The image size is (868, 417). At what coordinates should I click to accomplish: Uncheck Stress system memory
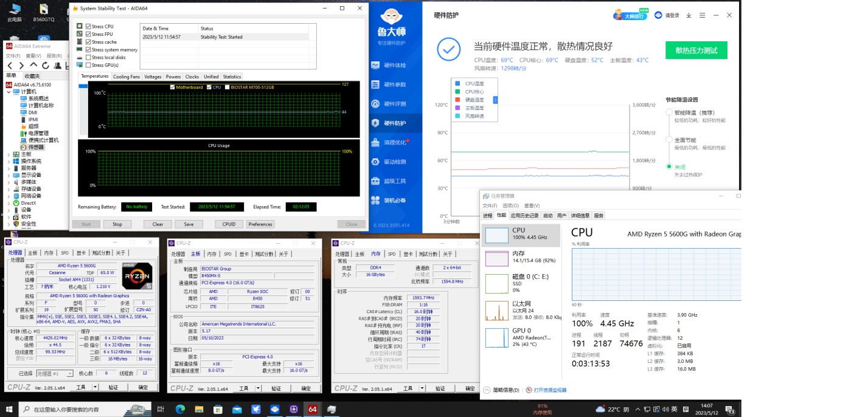tap(89, 50)
